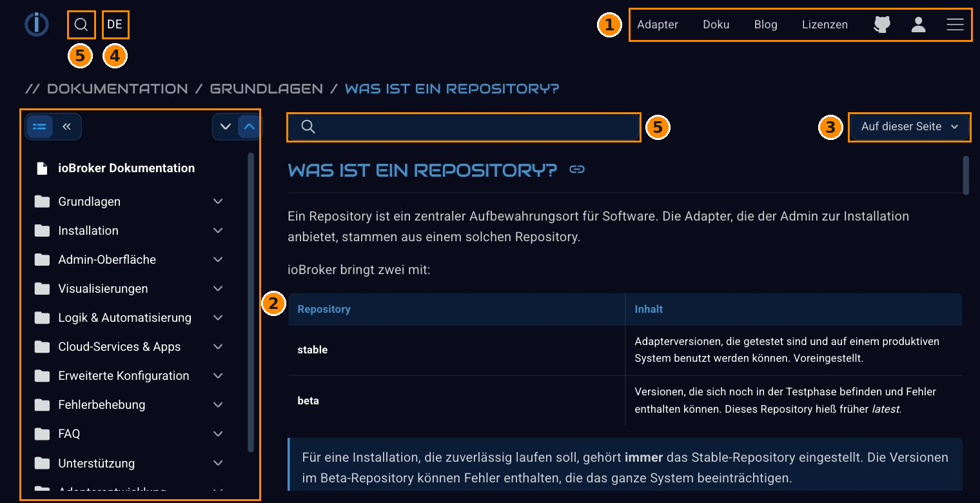This screenshot has height=503, width=980.
Task: Click folder icon next to Logik & Automatisierung
Action: pyautogui.click(x=42, y=318)
